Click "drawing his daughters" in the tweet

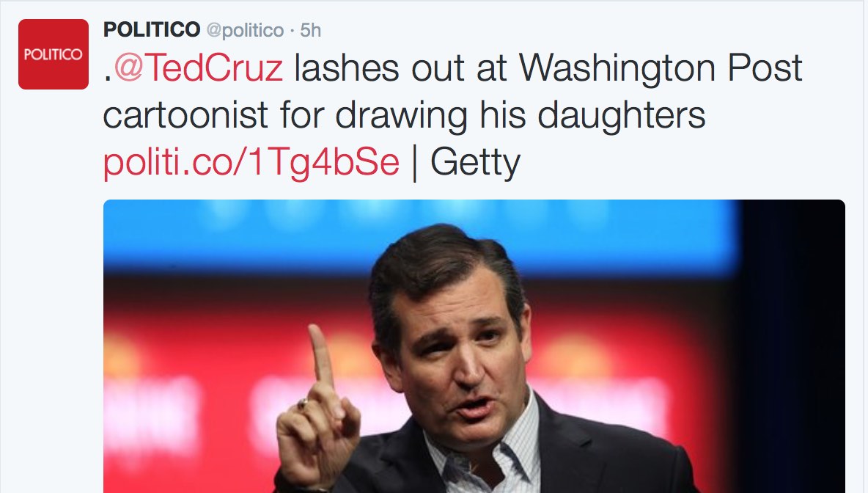(544, 116)
